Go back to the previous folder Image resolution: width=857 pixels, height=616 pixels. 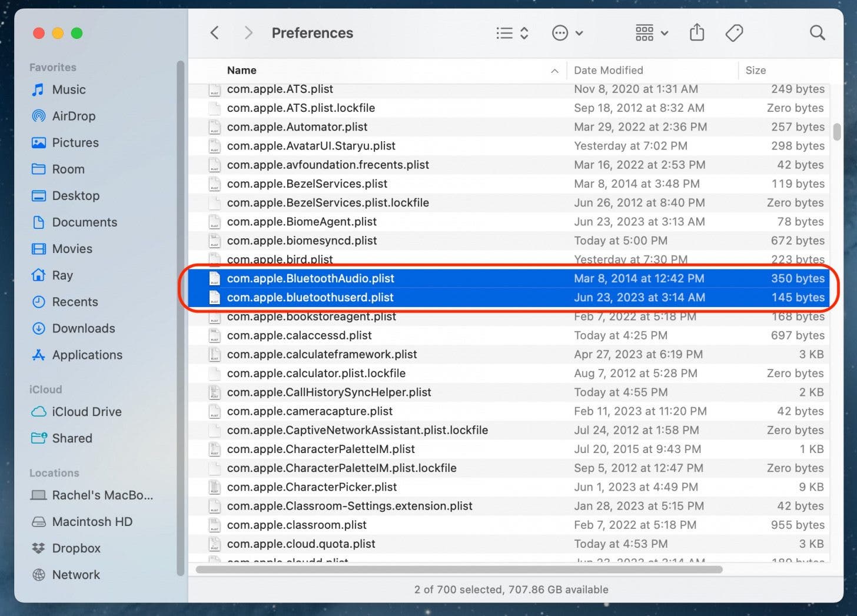pos(214,32)
